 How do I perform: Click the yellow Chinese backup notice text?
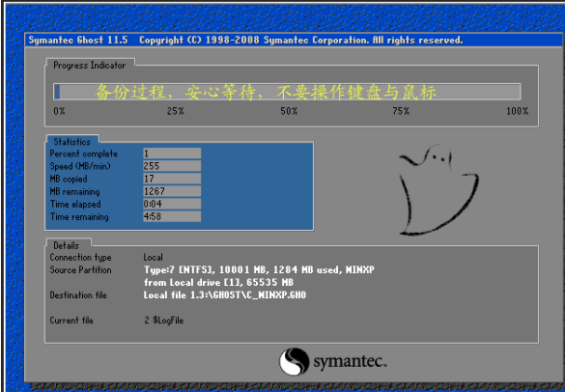pyautogui.click(x=266, y=92)
